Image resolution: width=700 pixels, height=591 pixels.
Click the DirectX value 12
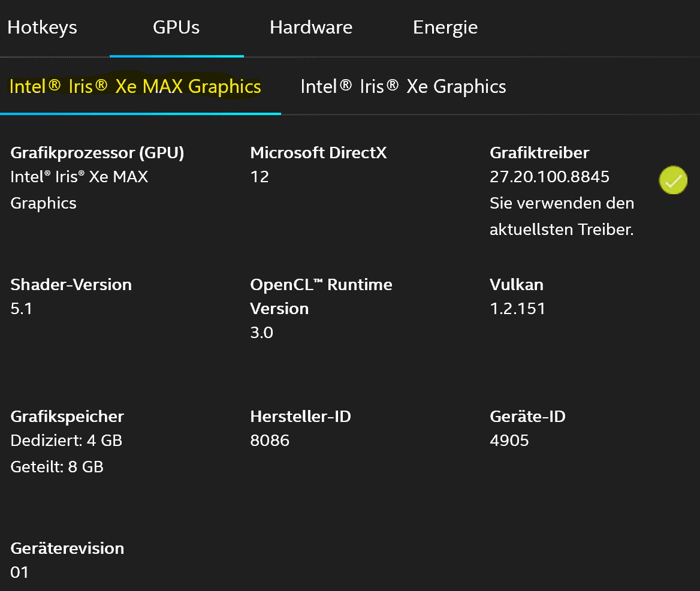260,177
